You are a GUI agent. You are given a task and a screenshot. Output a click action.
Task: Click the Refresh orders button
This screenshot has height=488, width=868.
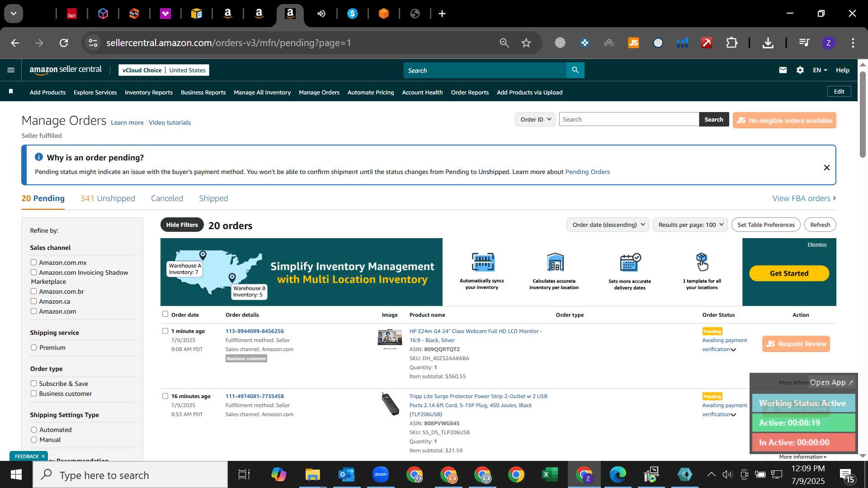(x=820, y=225)
